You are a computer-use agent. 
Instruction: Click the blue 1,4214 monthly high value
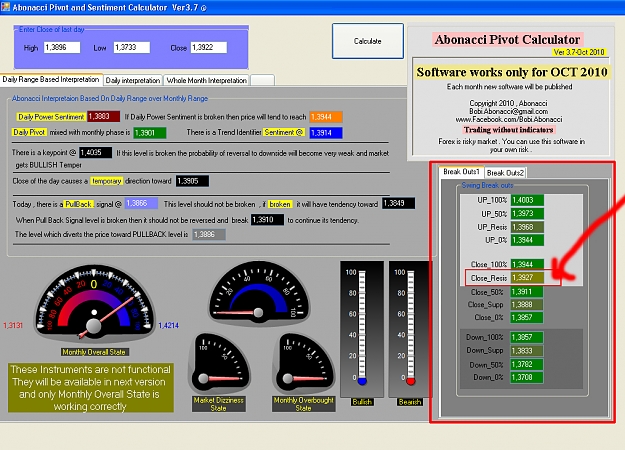click(x=168, y=325)
